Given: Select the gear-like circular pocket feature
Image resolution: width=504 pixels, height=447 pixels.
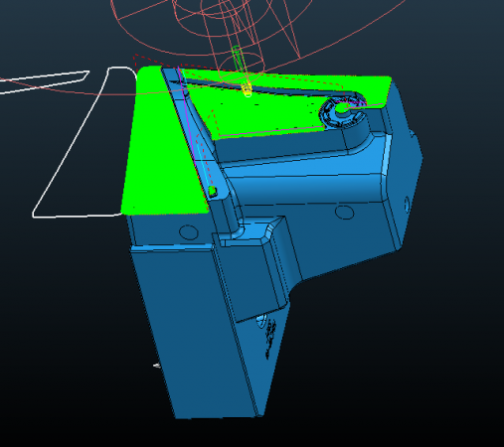Looking at the screenshot, I should coord(341,112).
